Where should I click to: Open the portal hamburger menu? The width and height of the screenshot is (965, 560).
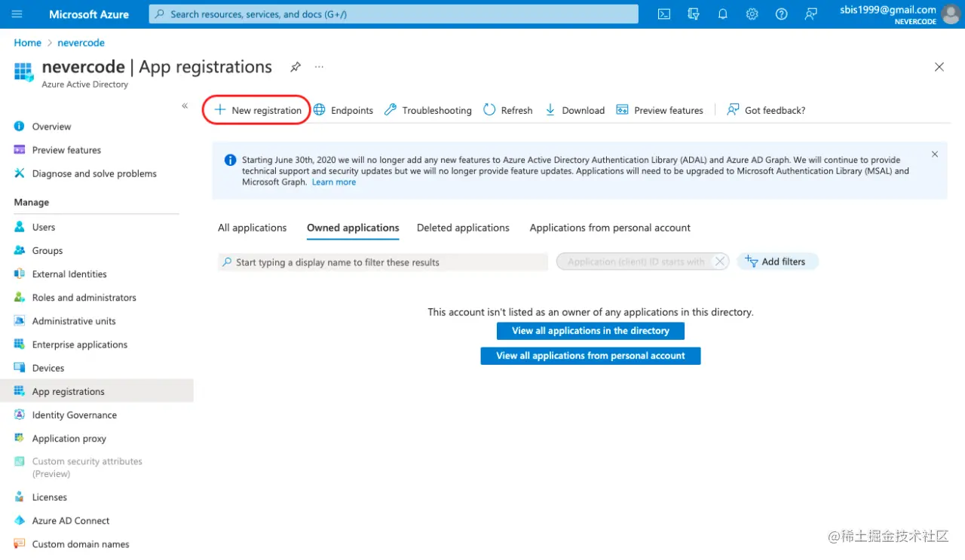pyautogui.click(x=17, y=14)
